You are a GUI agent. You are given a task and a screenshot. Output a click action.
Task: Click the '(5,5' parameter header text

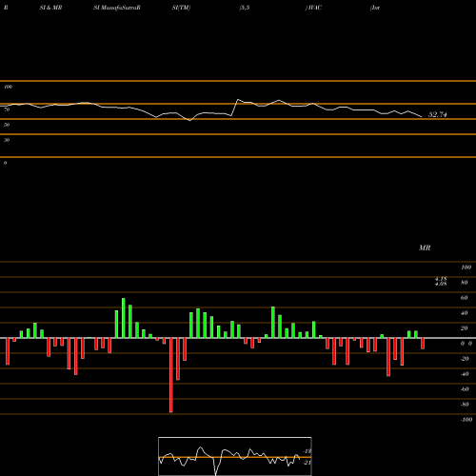(x=245, y=8)
